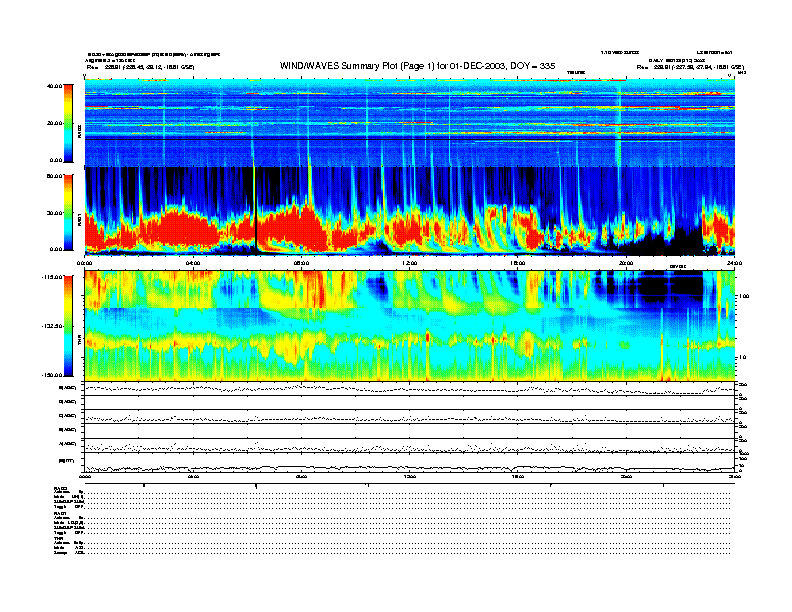The width and height of the screenshot is (792, 612).
Task: Click the 20.00 label on RAD2 color bar
Action: (x=54, y=123)
